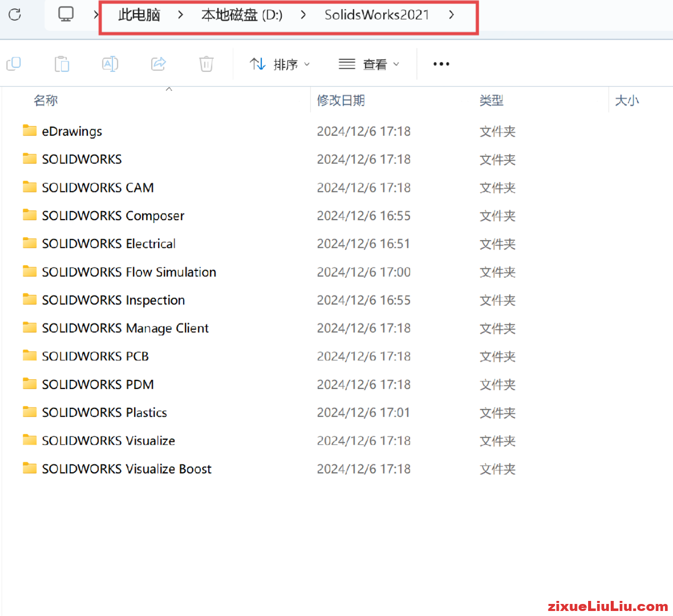
Task: Click the Share icon on the toolbar
Action: (x=158, y=64)
